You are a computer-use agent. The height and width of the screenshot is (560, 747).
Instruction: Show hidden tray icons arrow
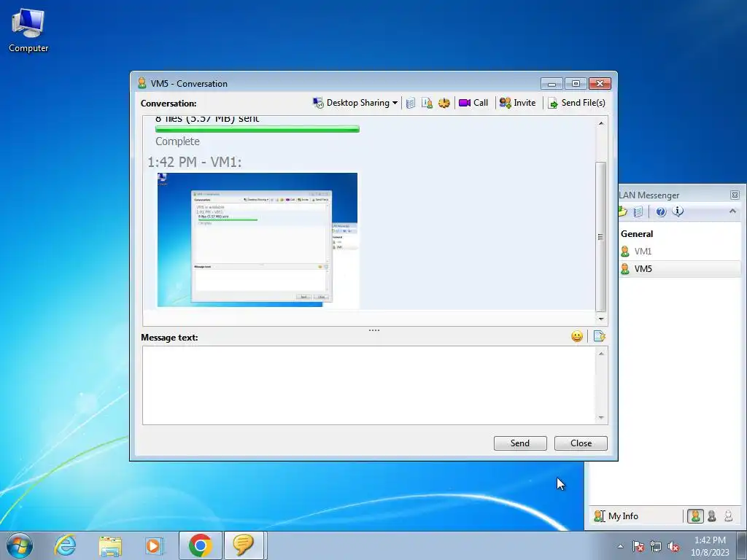pyautogui.click(x=620, y=546)
